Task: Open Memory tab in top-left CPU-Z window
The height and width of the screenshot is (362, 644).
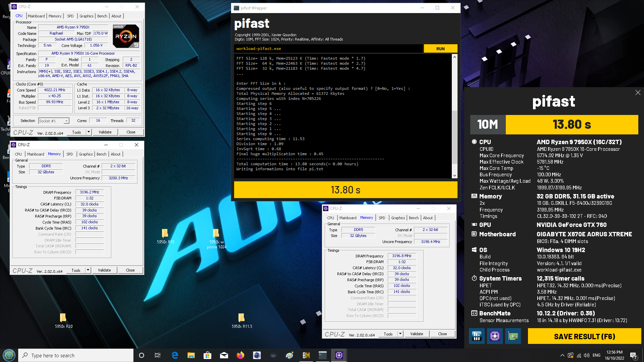Action: 55,16
